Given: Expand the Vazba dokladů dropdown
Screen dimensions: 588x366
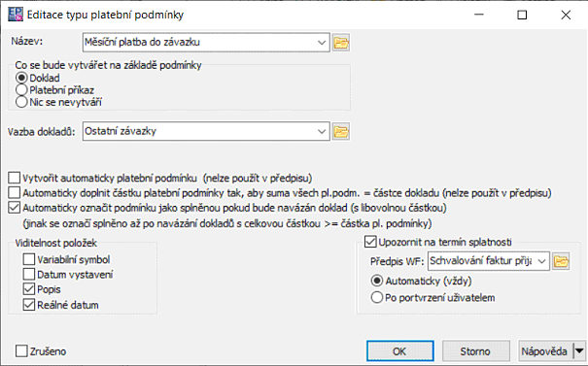Looking at the screenshot, I should coord(322,131).
